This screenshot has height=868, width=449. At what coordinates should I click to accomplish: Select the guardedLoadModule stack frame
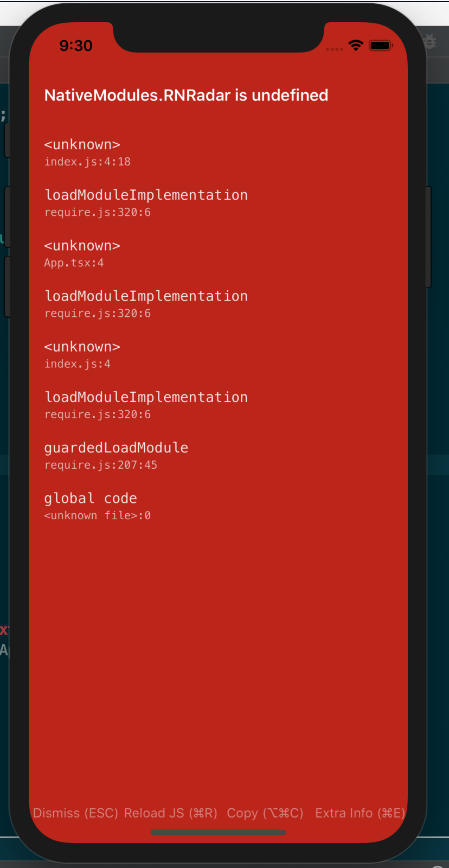[x=116, y=455]
